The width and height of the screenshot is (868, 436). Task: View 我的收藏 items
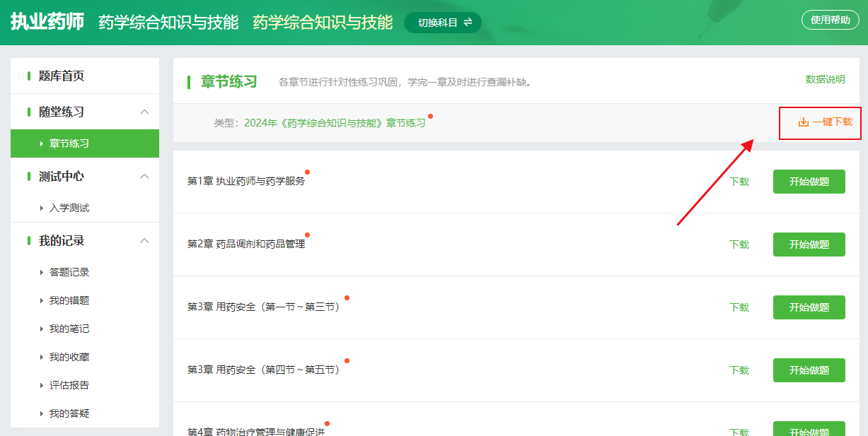[69, 357]
